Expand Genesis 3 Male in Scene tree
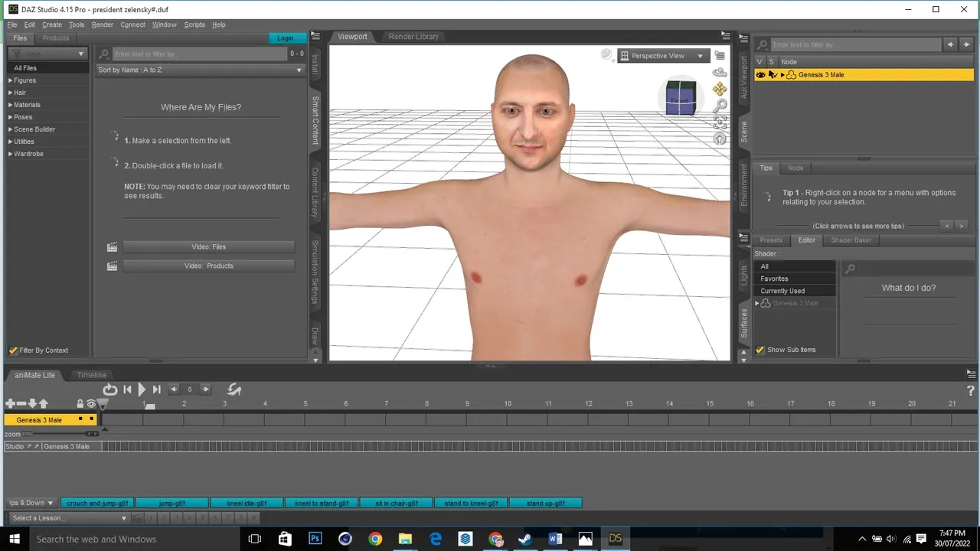980x551 pixels. tap(782, 75)
